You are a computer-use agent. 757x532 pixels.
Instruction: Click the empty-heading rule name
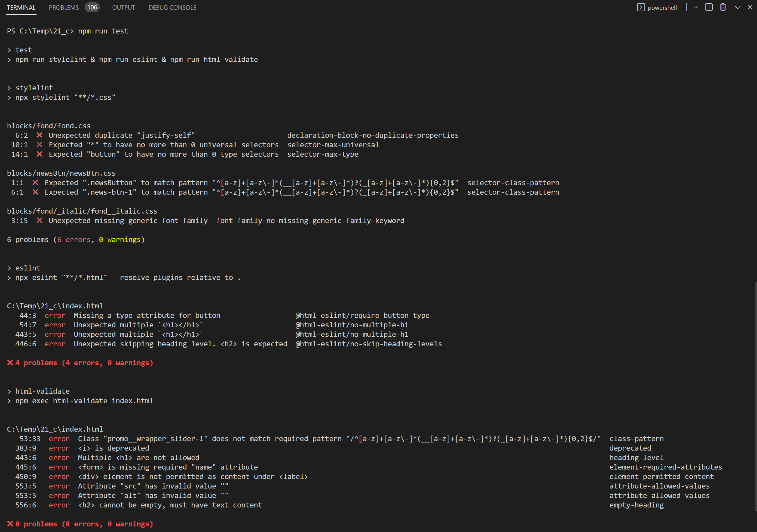click(x=636, y=505)
